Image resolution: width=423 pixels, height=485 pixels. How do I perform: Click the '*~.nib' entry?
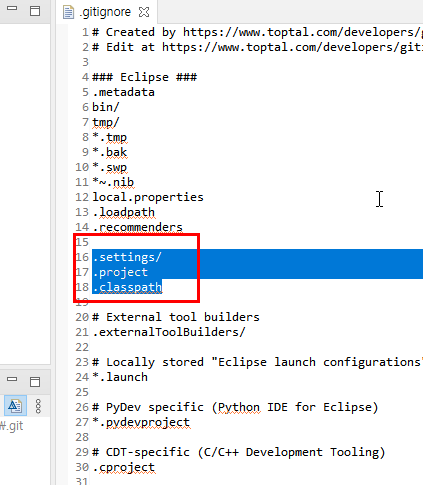(113, 182)
